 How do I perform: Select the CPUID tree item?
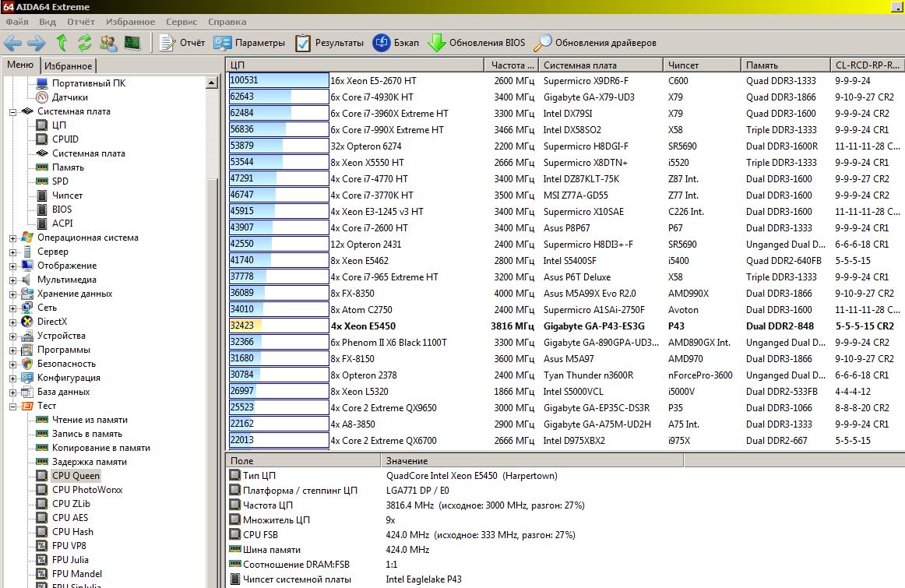[58, 139]
